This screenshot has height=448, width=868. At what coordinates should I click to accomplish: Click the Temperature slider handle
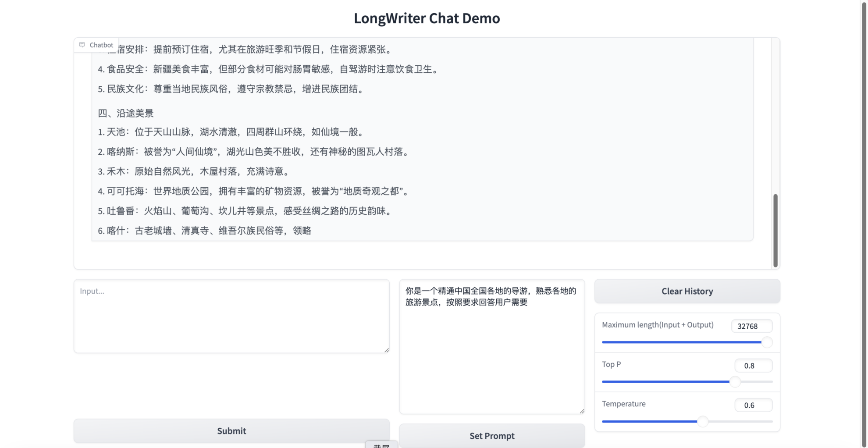tap(703, 421)
